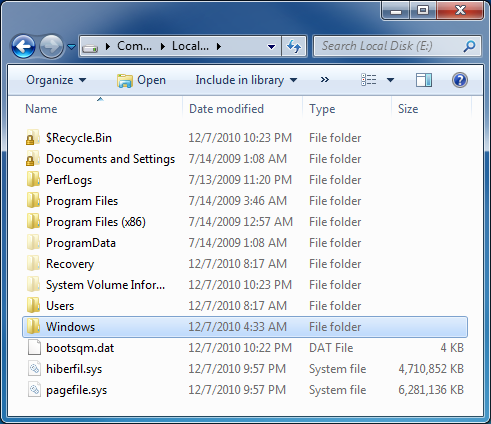This screenshot has width=491, height=424.
Task: Select the pagefile.sys file icon
Action: [34, 390]
